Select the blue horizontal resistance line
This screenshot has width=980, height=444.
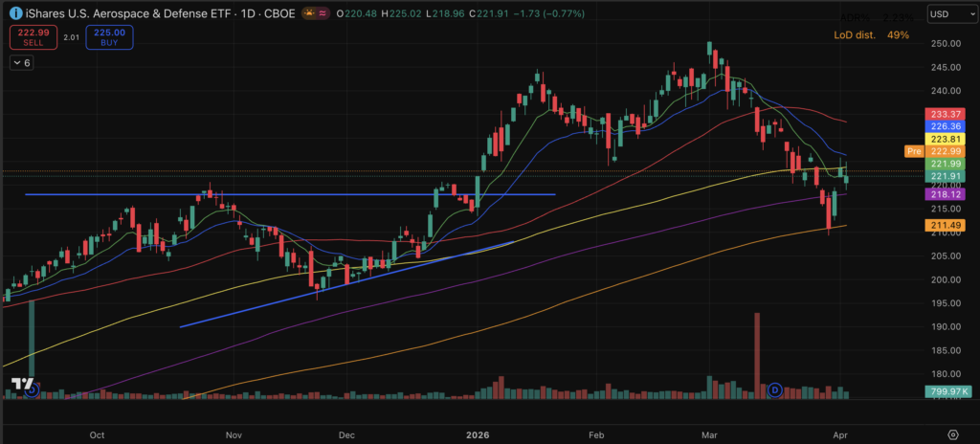(287, 194)
